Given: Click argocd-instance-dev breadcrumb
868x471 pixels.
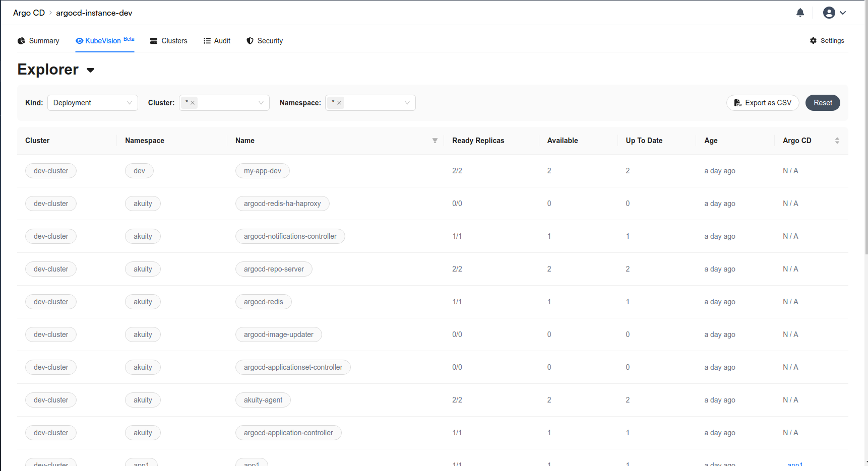Looking at the screenshot, I should tap(94, 13).
